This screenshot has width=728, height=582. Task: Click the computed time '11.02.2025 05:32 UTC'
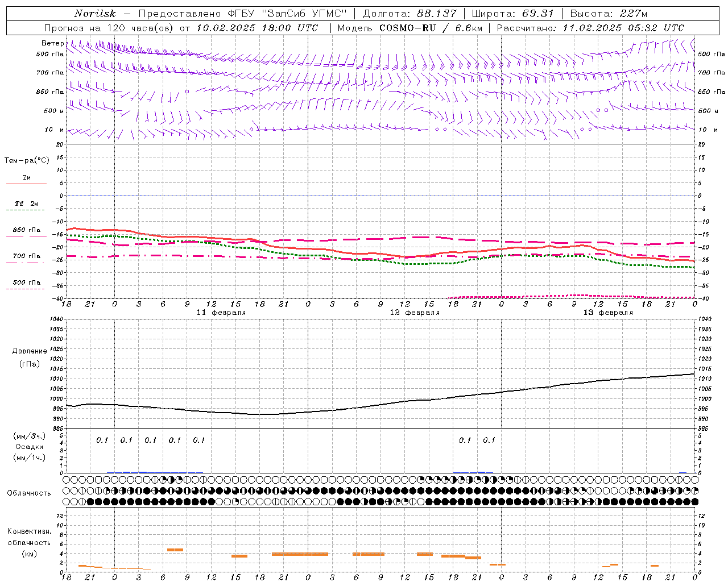coord(623,28)
